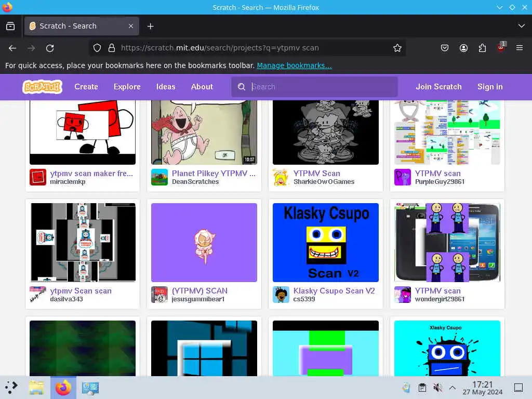
Task: Open the About menu item
Action: 202,87
